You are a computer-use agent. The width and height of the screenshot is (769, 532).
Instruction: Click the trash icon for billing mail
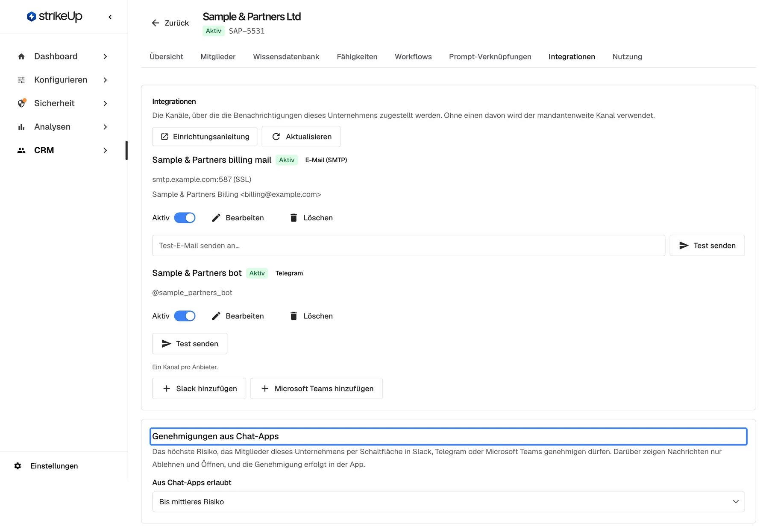point(294,218)
